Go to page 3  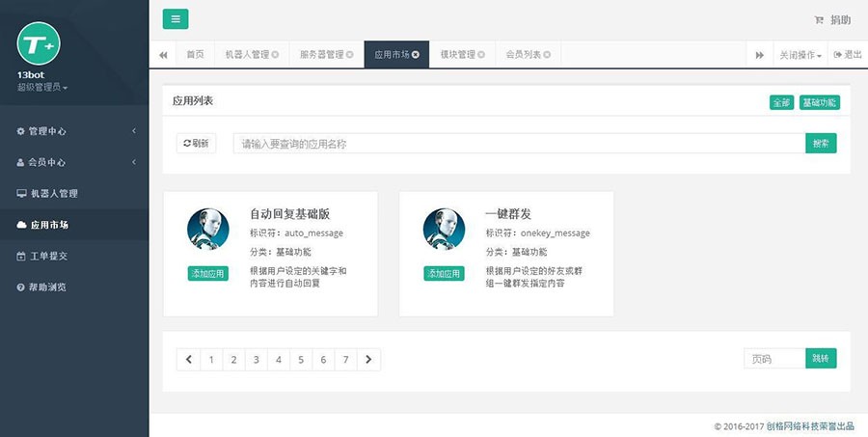tap(257, 360)
